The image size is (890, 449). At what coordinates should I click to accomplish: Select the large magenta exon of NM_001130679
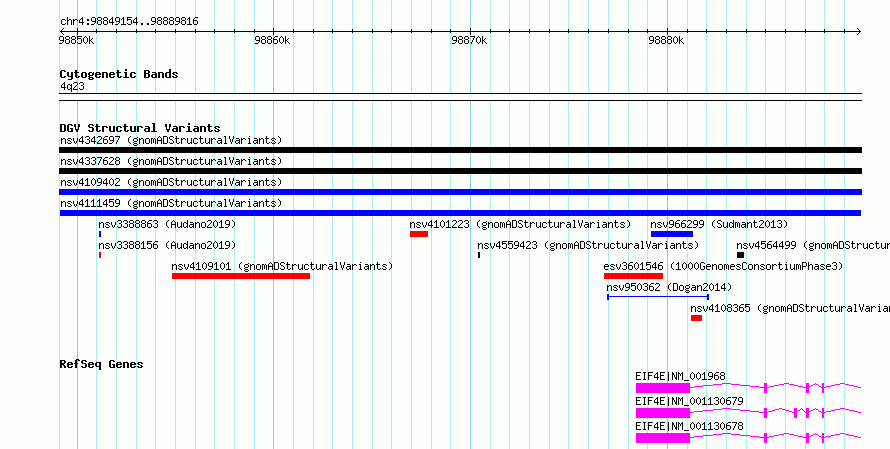pyautogui.click(x=663, y=413)
